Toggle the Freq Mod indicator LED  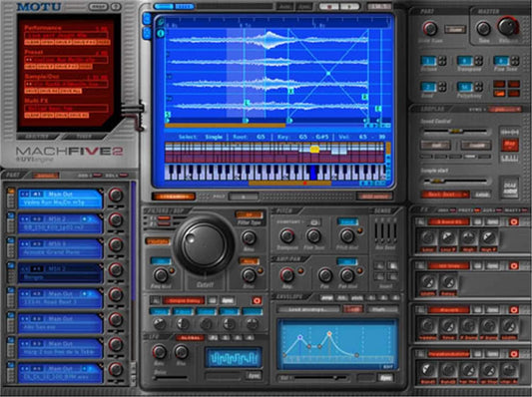coord(172,270)
